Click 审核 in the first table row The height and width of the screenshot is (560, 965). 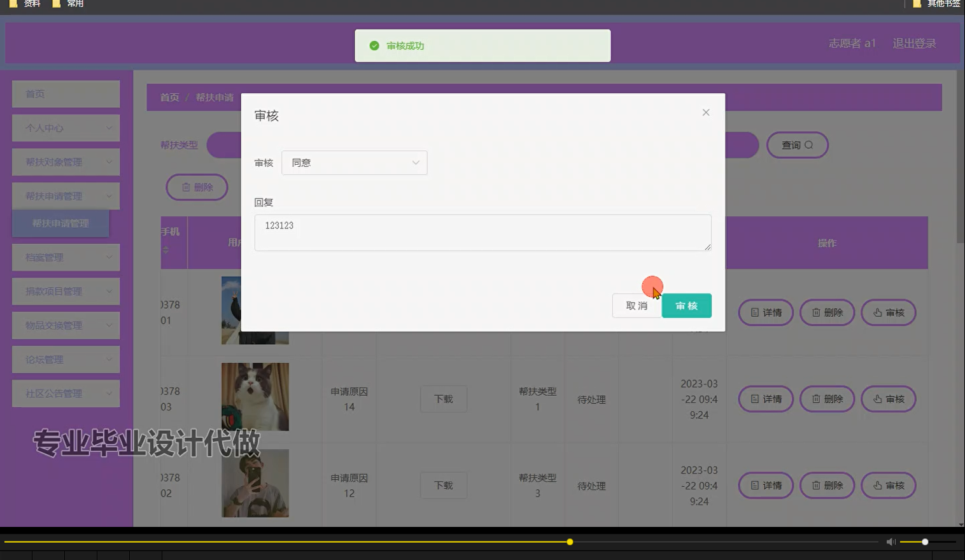(889, 312)
